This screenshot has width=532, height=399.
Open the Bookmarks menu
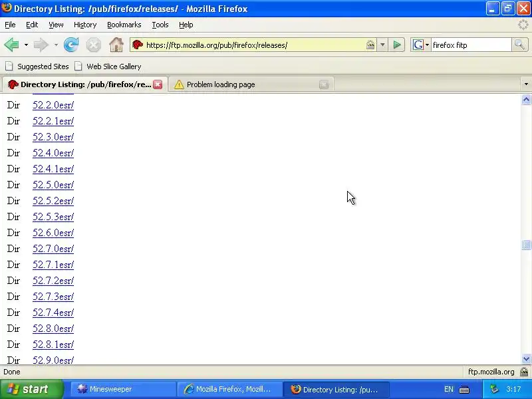coord(124,25)
